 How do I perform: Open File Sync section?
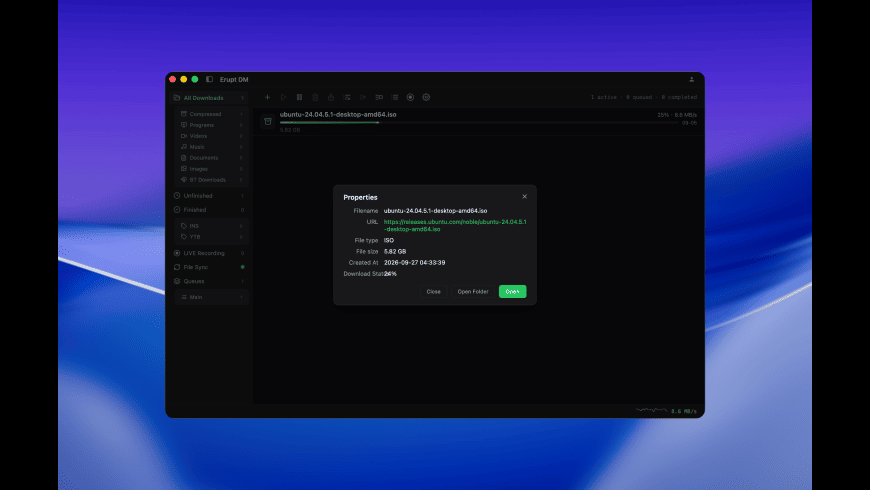click(x=209, y=267)
